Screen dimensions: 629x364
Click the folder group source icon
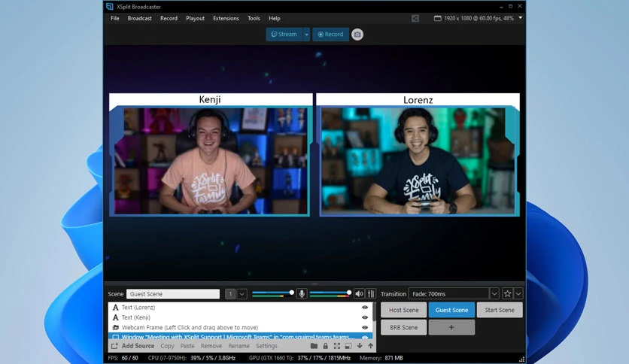point(314,345)
